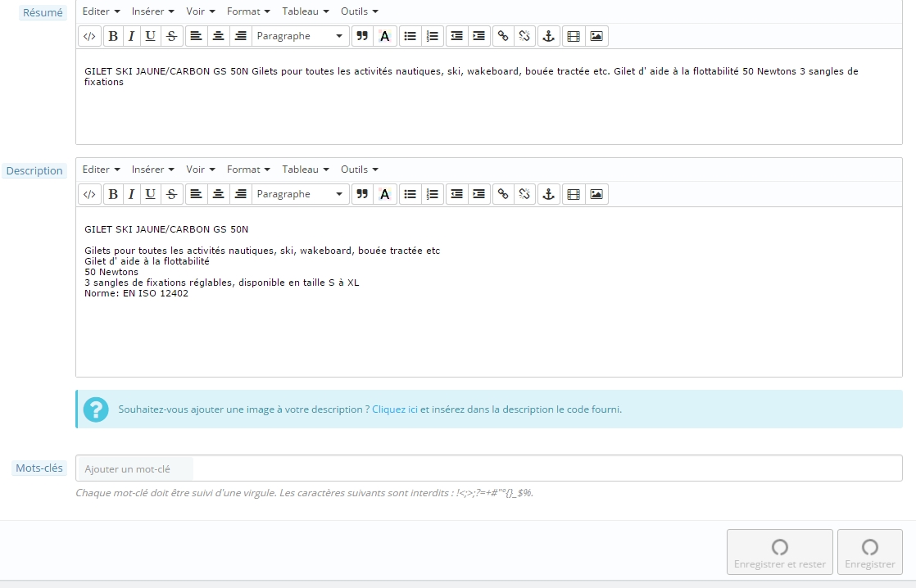Increase indent in Résumé editor
Image resolution: width=916 pixels, height=588 pixels.
[479, 36]
